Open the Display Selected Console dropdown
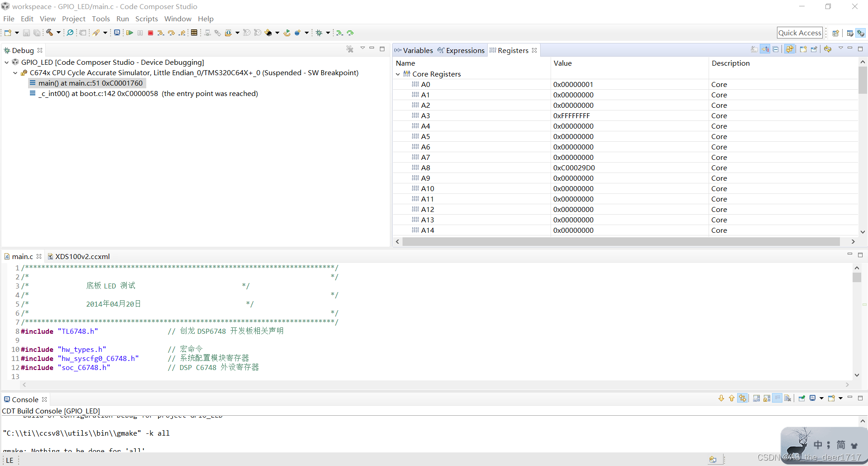 821,398
